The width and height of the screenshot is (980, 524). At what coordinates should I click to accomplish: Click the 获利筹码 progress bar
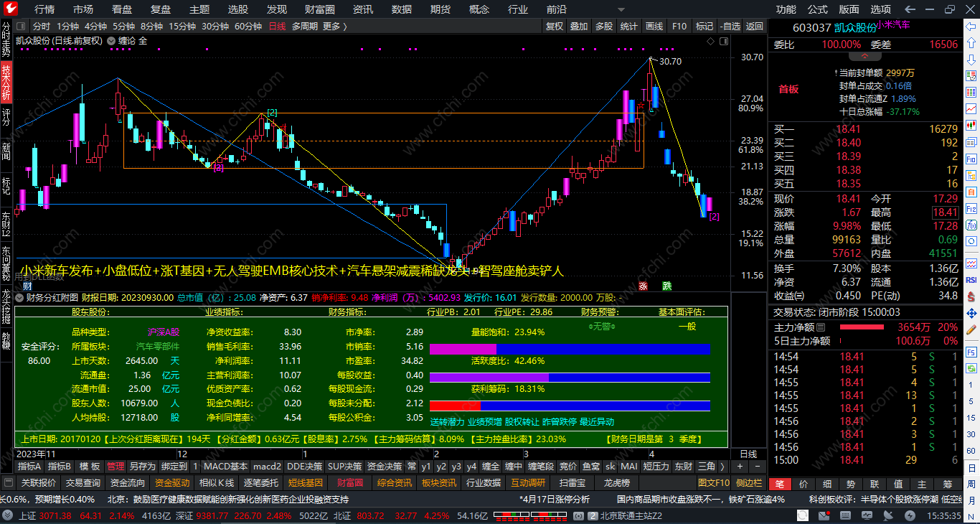tap(570, 406)
